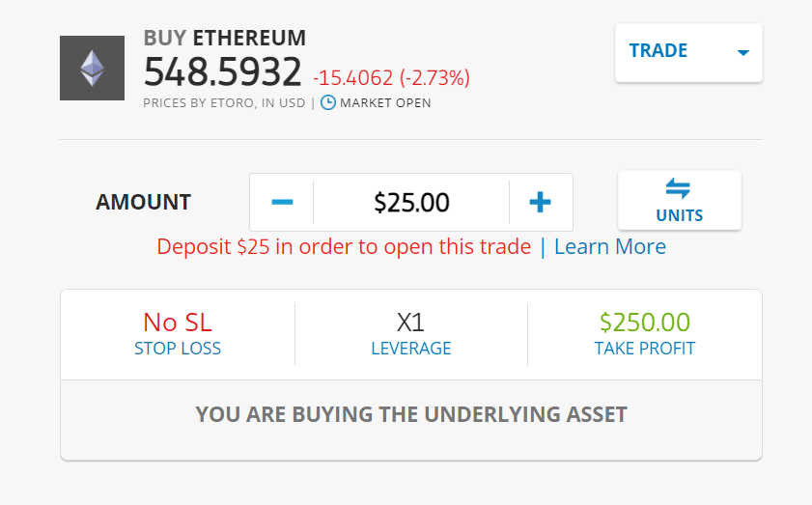Image resolution: width=812 pixels, height=505 pixels.
Task: Click the market open clock icon
Action: click(328, 102)
